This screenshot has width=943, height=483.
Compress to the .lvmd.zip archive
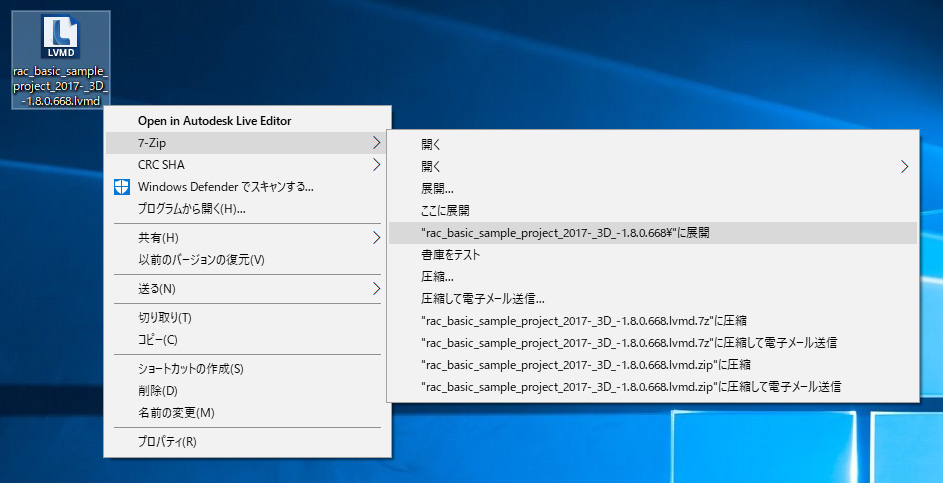[653, 365]
